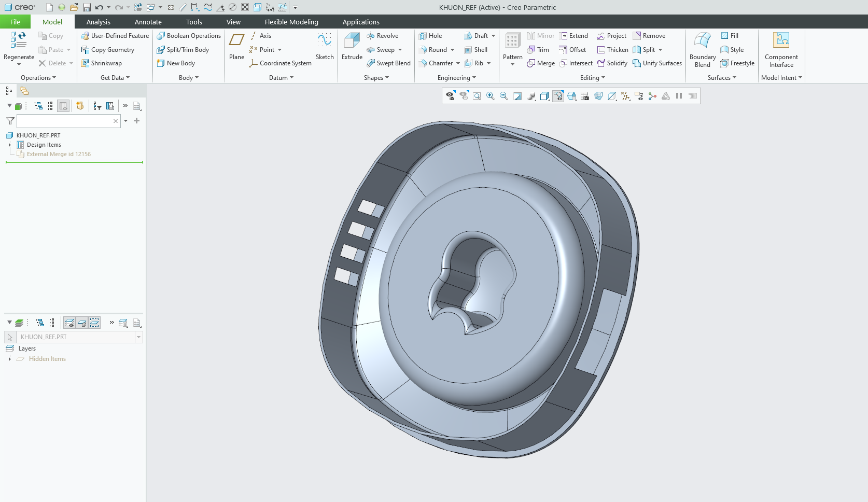Screen dimensions: 868x502
Task: Toggle model tree columns display button
Action: 63,106
